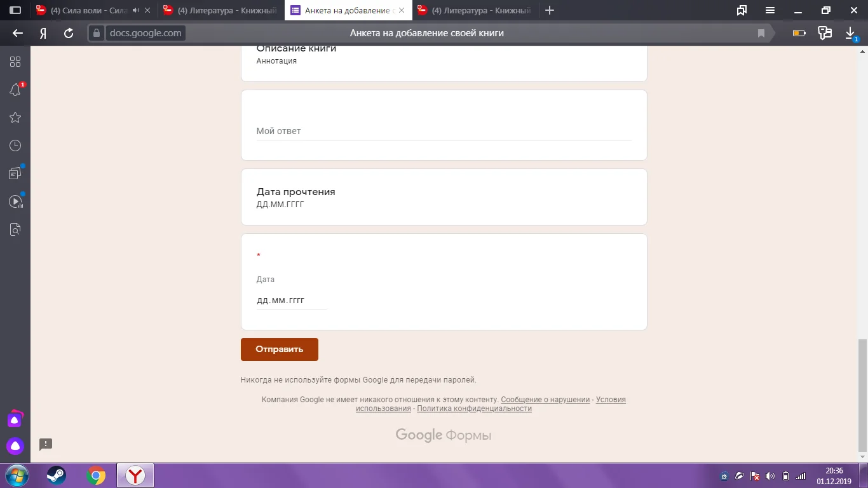Open the media player icon in sidebar
Viewport: 868px width, 488px height.
click(15, 201)
